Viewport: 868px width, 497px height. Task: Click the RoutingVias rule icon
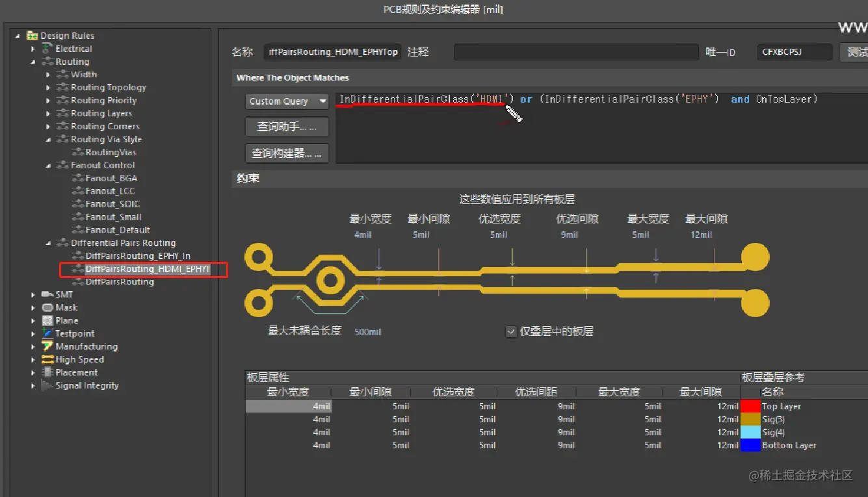point(78,153)
